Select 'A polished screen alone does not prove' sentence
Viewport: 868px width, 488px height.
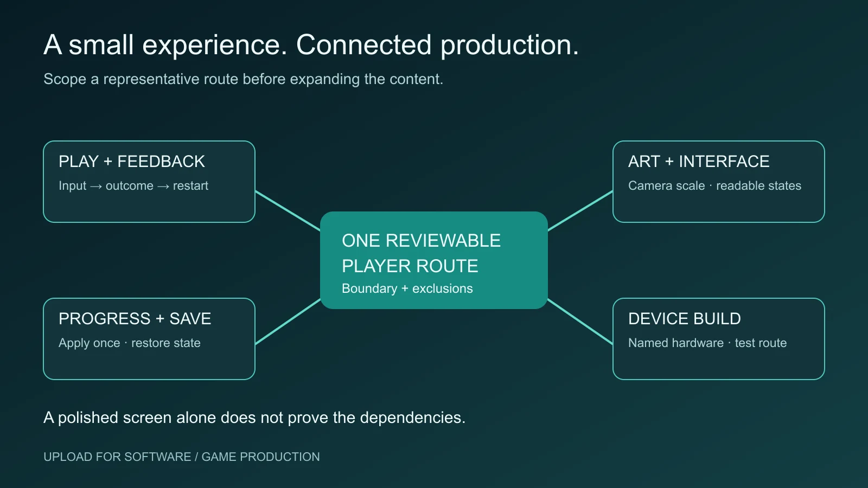254,418
